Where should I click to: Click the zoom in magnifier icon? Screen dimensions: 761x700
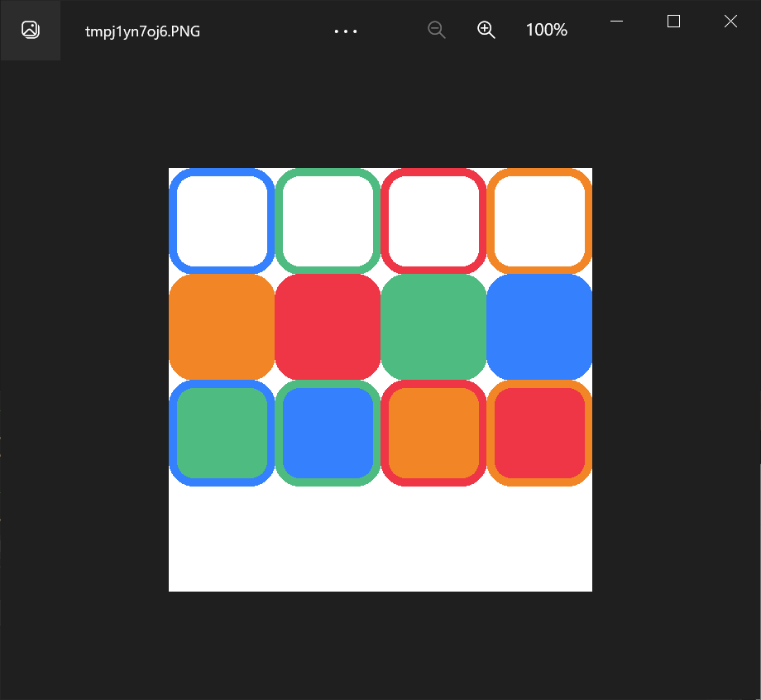click(x=486, y=30)
